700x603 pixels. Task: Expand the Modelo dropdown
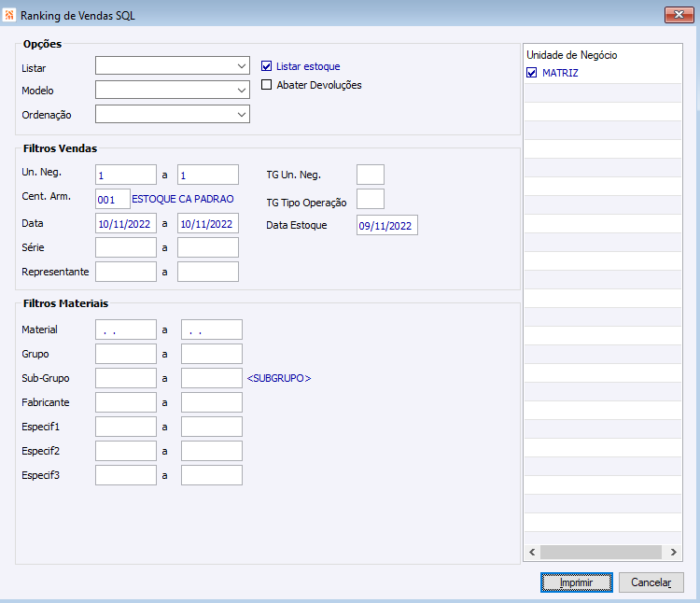(173, 90)
